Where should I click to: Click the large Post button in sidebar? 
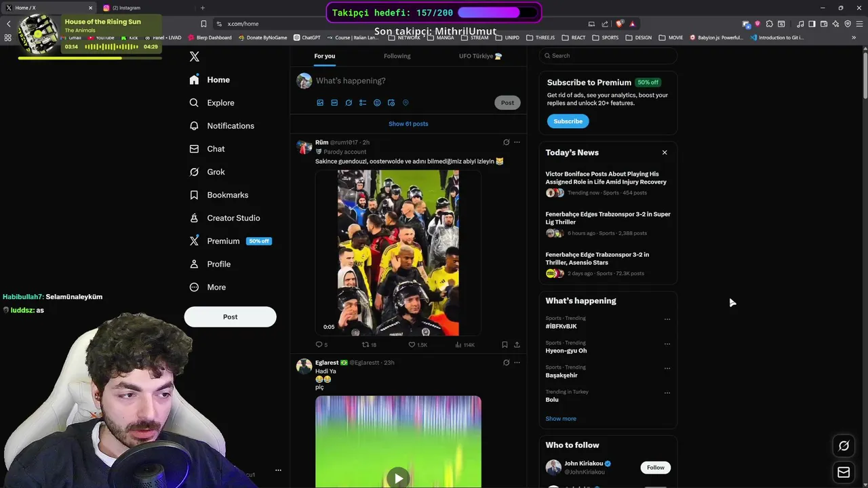pyautogui.click(x=230, y=317)
